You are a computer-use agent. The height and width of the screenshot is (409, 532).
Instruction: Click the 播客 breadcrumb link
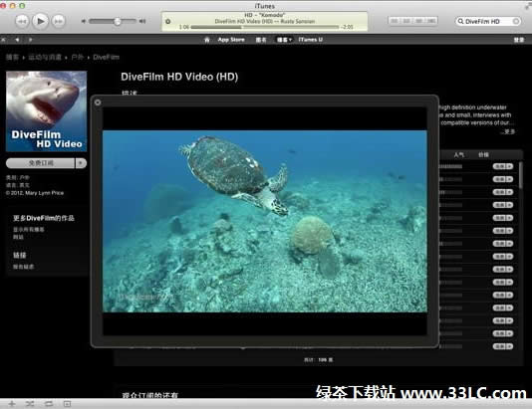(x=12, y=57)
